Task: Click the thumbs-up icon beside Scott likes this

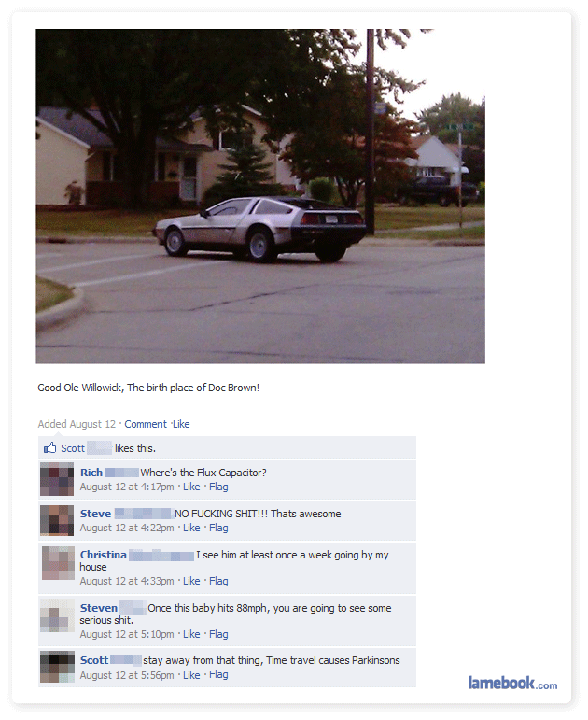Action: click(x=49, y=447)
